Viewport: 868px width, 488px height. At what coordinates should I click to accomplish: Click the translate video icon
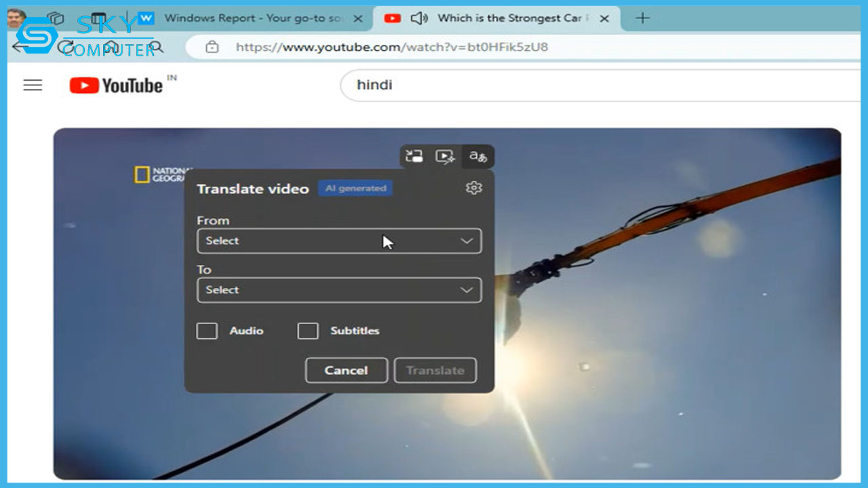[478, 157]
